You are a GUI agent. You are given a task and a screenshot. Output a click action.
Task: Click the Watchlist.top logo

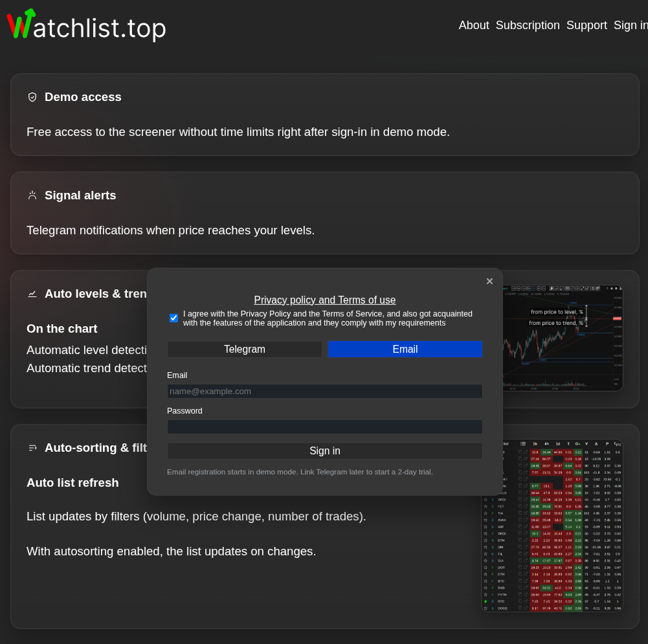pos(87,26)
